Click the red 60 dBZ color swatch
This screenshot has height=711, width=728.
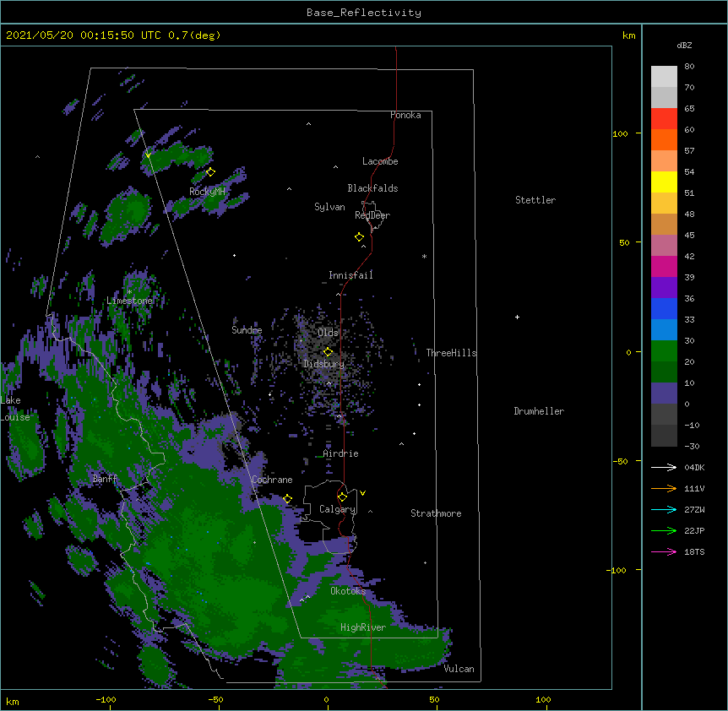[x=664, y=118]
